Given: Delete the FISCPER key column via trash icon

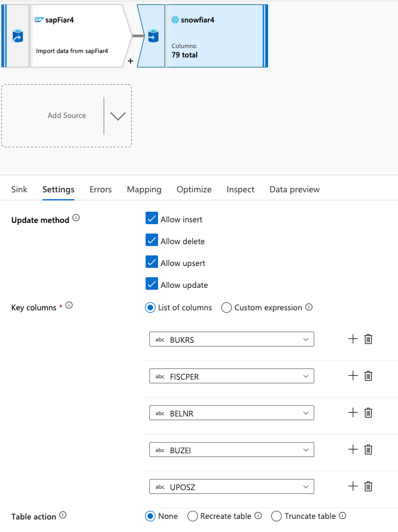Looking at the screenshot, I should point(369,376).
